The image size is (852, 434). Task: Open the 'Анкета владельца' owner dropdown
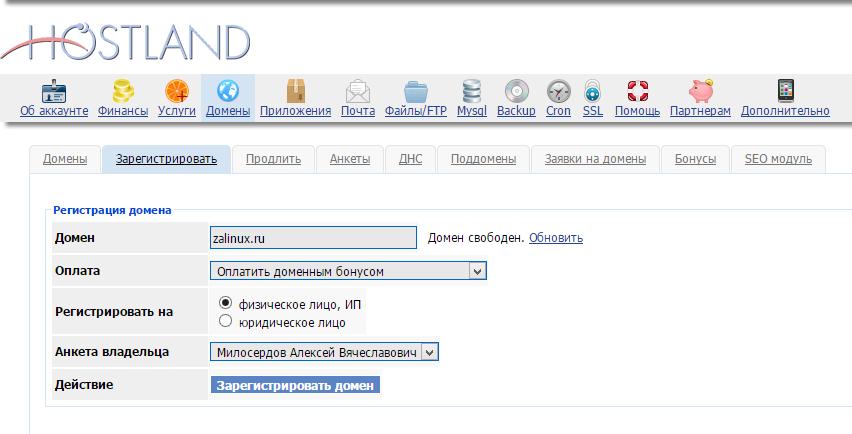324,353
